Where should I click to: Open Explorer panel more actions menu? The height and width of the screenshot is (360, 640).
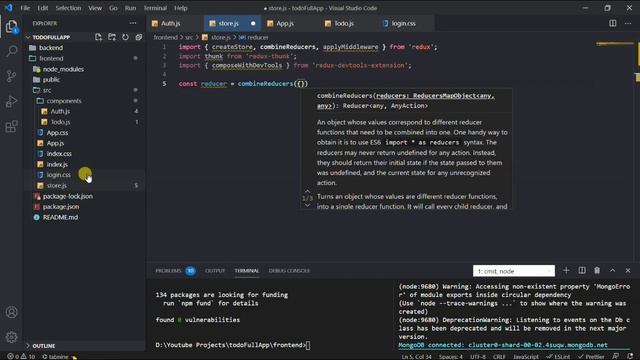tap(133, 23)
